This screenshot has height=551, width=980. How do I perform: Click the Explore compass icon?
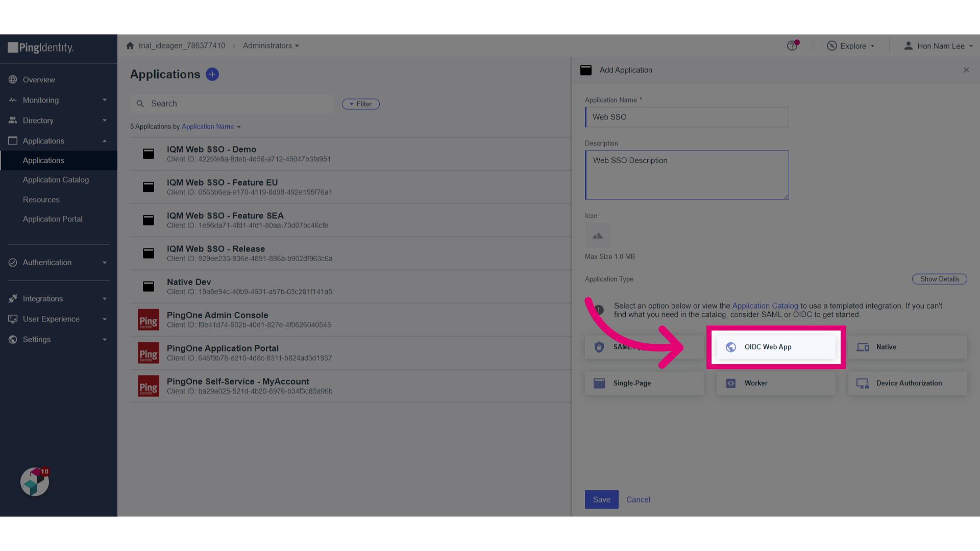point(831,46)
